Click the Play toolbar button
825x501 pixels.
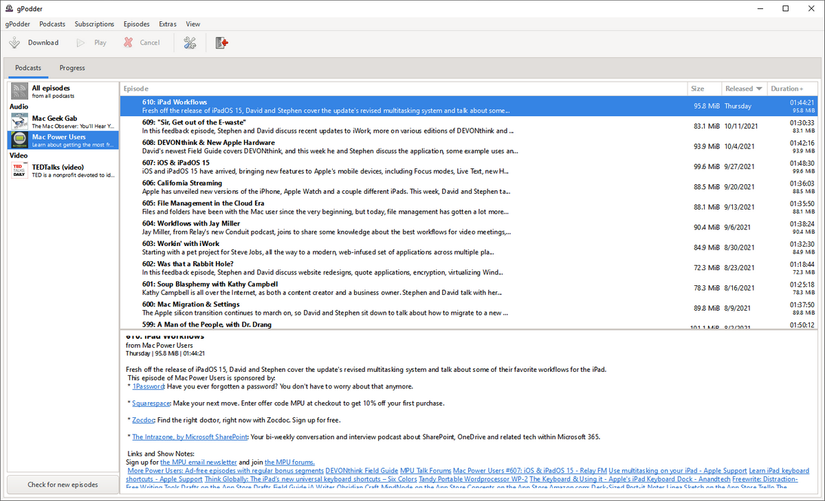92,43
